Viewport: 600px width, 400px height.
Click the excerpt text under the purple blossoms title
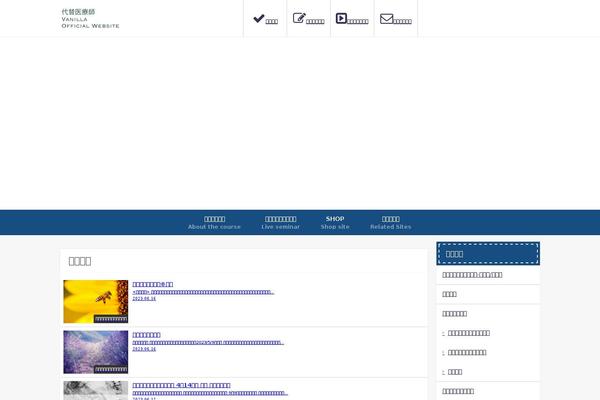208,343
